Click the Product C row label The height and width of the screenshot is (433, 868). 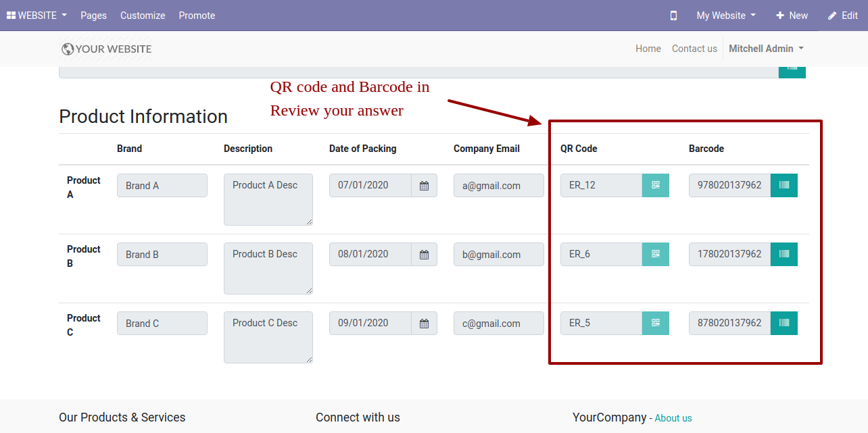[x=83, y=325]
